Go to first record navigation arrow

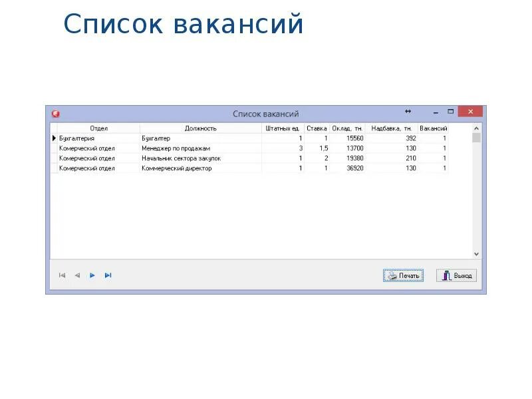(62, 275)
